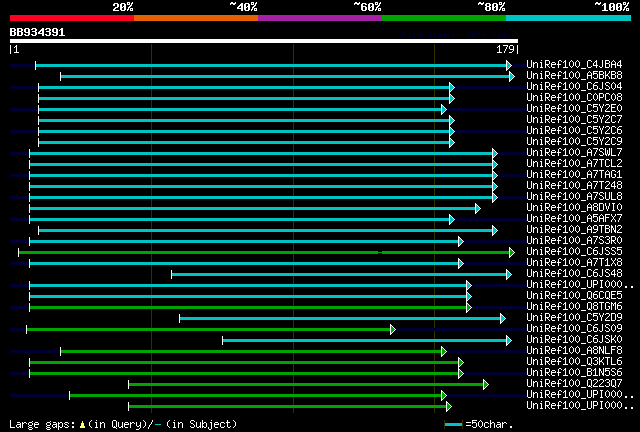640x432 pixels.
Task: Click the cyan alignment bar of the C4JBA4 row
Action: [x=271, y=65]
